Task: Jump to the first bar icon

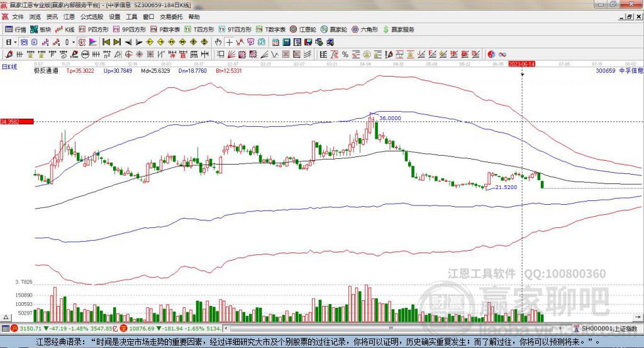Action: coord(106,42)
